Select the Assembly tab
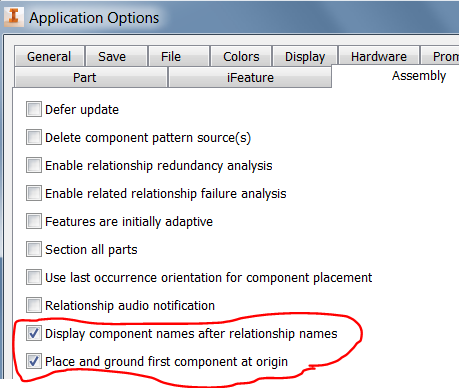Screen dimensions: 459x388 tap(419, 76)
